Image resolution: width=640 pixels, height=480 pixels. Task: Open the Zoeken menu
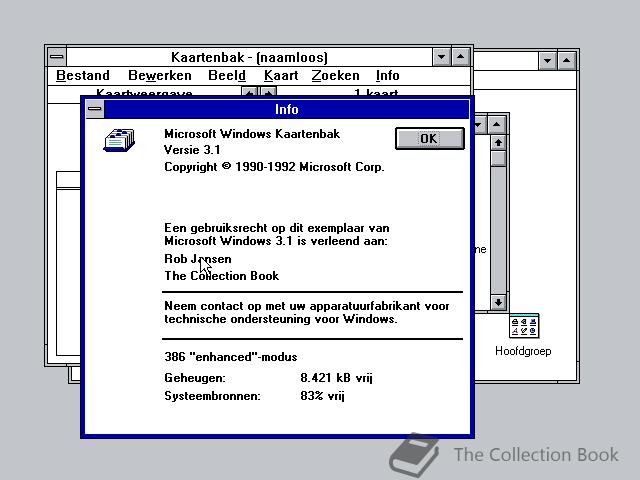(x=335, y=76)
